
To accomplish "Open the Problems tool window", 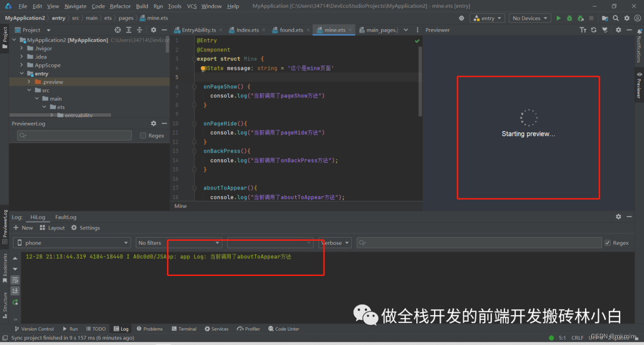I will pyautogui.click(x=150, y=329).
